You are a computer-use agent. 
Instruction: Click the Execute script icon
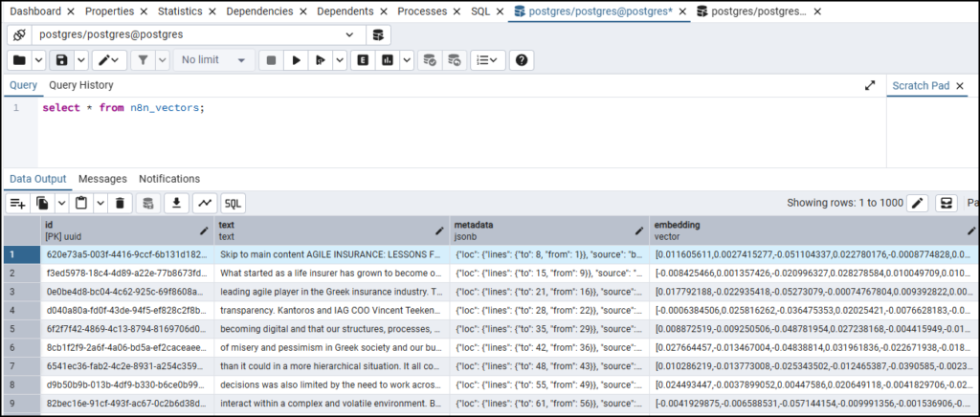point(321,60)
